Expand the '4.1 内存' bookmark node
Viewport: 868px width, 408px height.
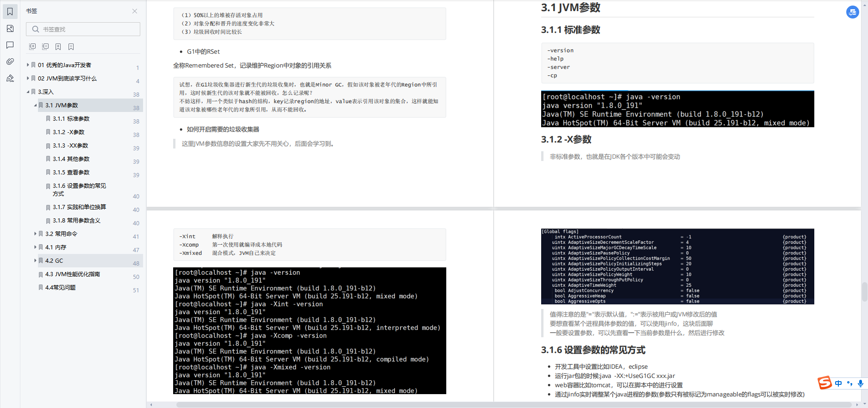(35, 247)
